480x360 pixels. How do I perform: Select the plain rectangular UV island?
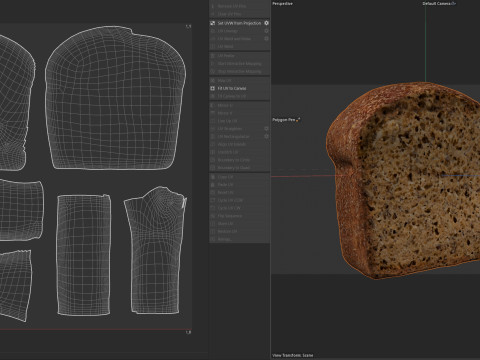(84, 255)
